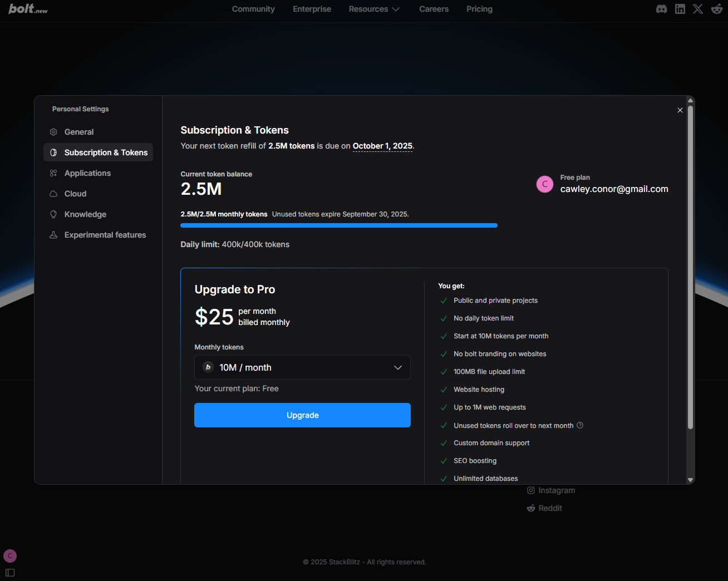Go to the Pricing page
This screenshot has height=581, width=728.
[x=479, y=9]
